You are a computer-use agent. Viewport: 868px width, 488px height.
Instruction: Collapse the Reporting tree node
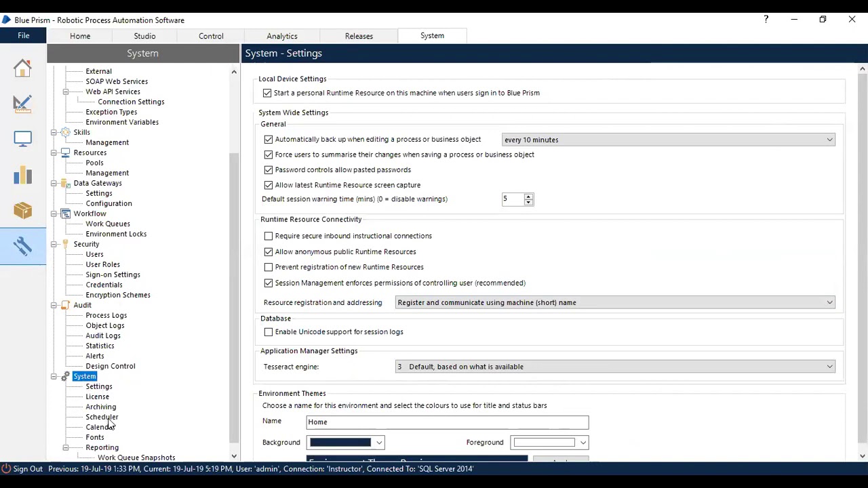66,447
